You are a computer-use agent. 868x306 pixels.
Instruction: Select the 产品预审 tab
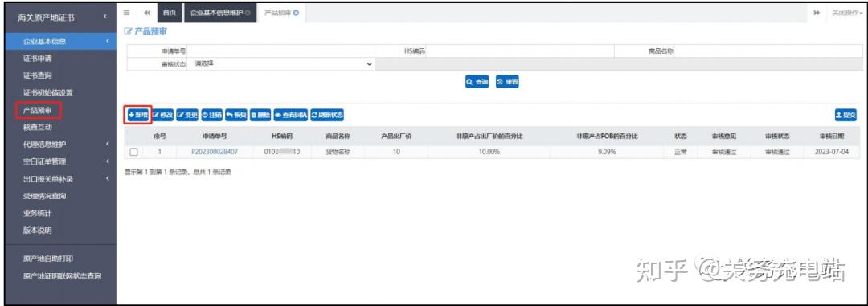click(x=281, y=13)
